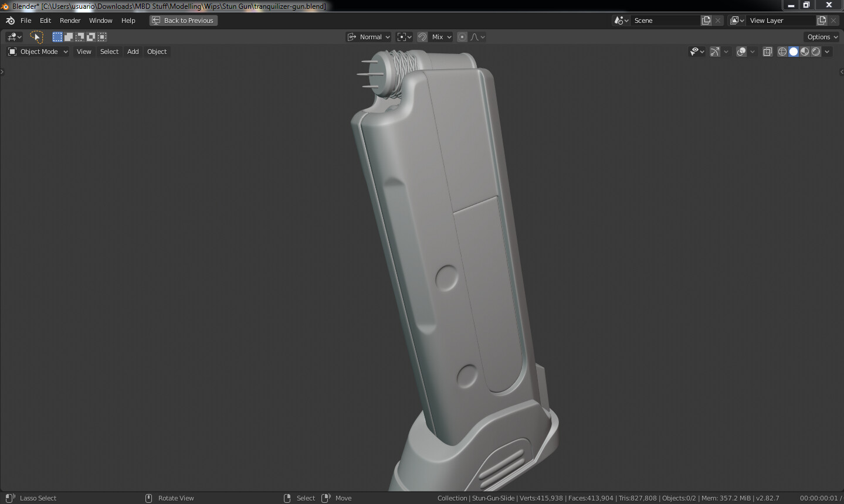Click the Back to Previous button

point(184,21)
